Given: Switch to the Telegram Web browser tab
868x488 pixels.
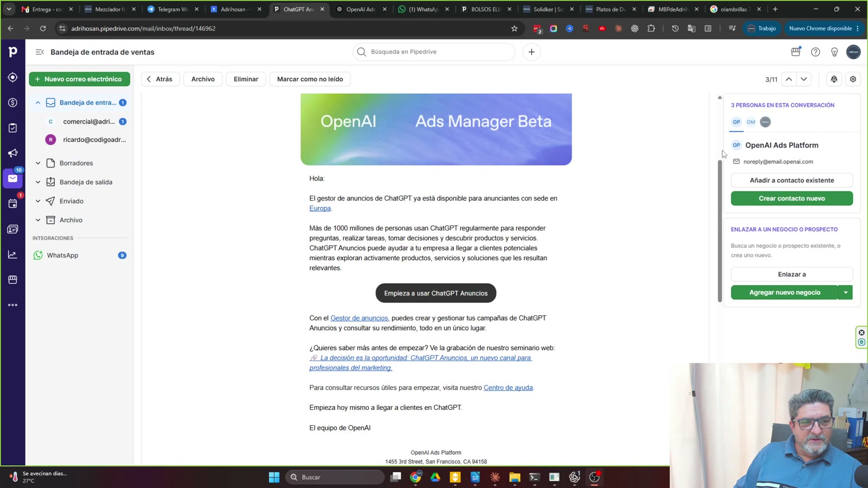Looking at the screenshot, I should click(x=173, y=9).
